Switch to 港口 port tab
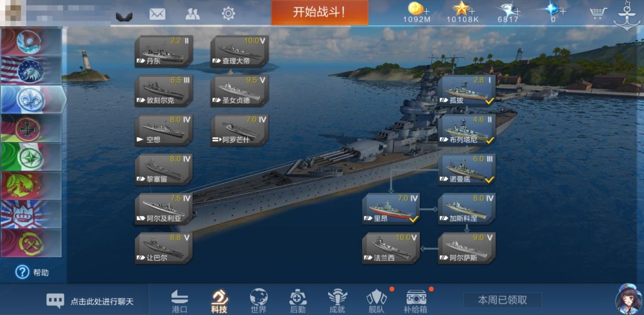Viewport: 644px width, 315px height. tap(179, 301)
